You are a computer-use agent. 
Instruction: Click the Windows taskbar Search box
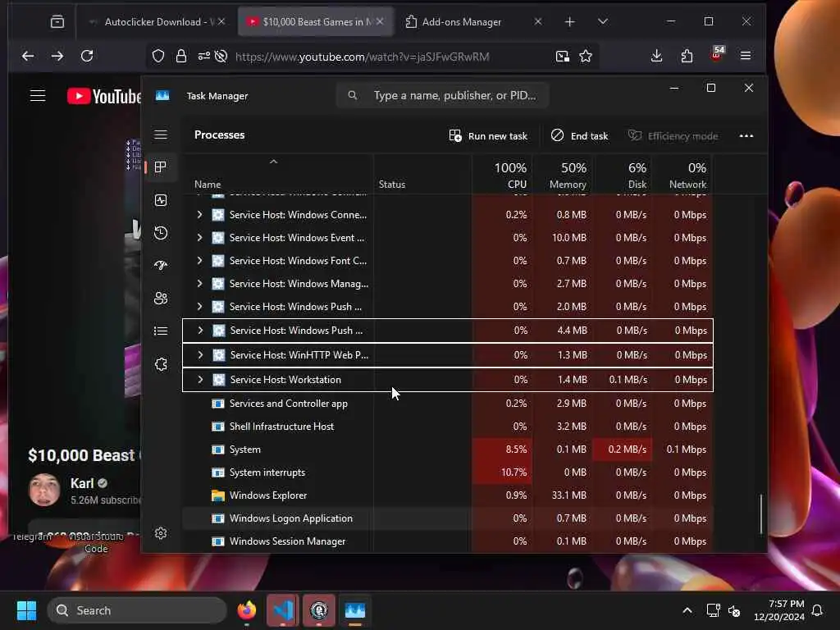pos(137,610)
